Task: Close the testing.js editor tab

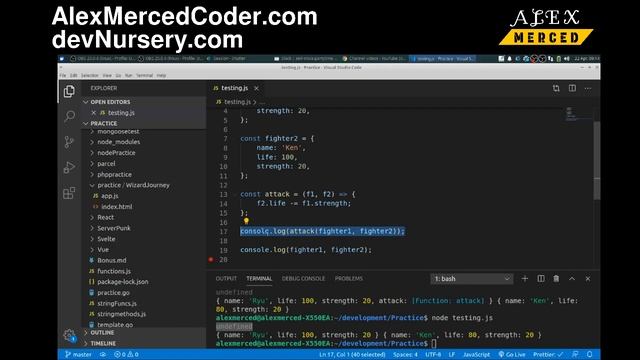Action: [x=256, y=88]
